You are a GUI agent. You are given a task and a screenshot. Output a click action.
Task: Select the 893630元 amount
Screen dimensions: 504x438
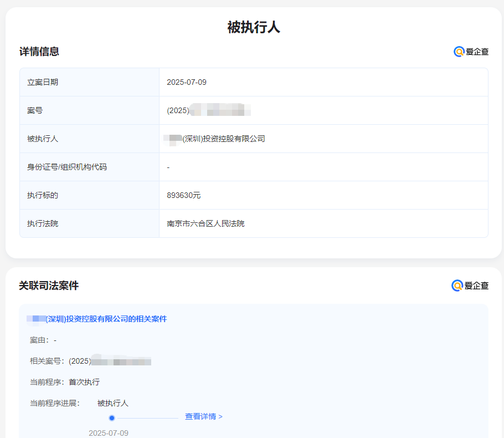point(183,195)
